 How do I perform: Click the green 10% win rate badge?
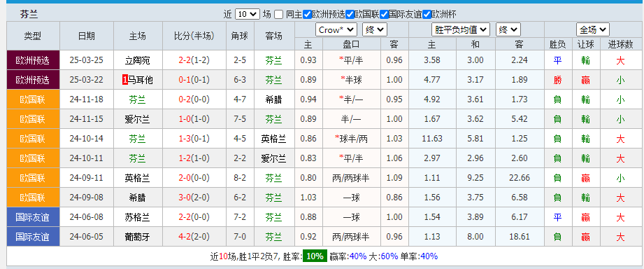click(x=315, y=256)
